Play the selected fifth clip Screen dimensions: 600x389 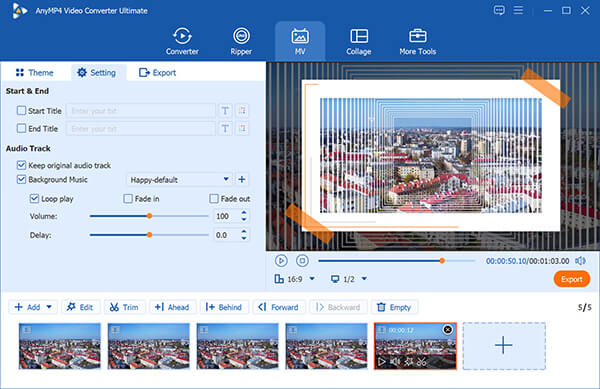click(382, 361)
